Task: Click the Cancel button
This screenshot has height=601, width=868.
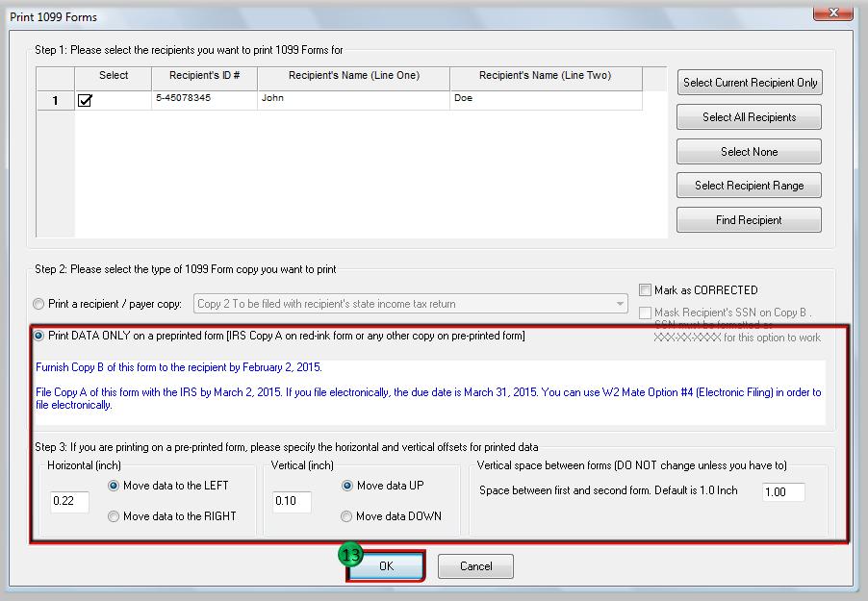Action: pyautogui.click(x=475, y=566)
